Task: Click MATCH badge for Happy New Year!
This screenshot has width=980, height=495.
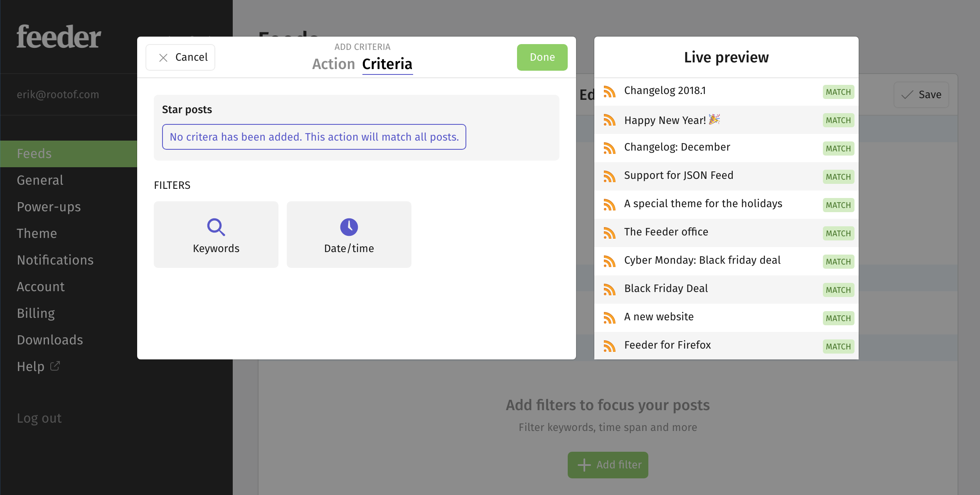Action: coord(838,120)
